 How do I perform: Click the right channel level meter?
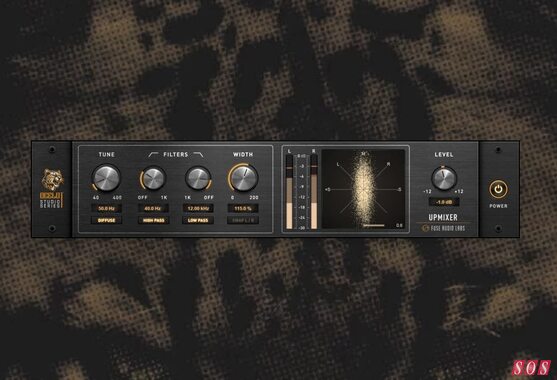[314, 191]
